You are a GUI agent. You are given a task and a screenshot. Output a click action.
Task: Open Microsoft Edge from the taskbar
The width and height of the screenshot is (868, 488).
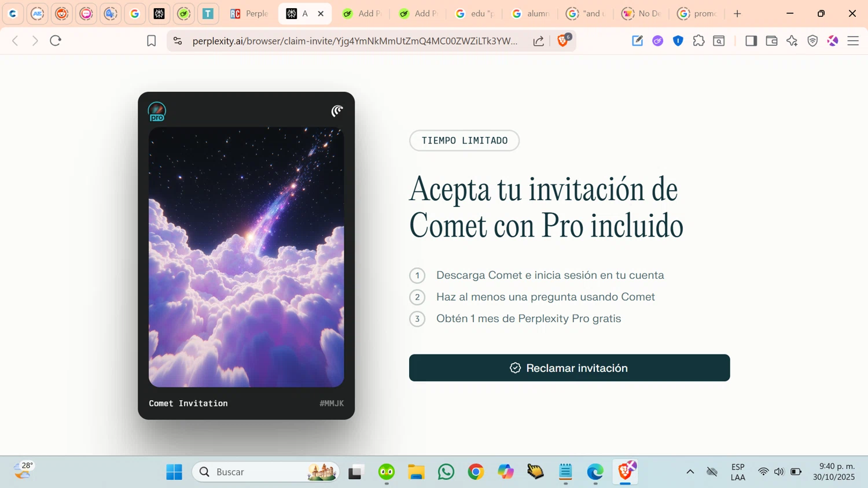tap(595, 472)
